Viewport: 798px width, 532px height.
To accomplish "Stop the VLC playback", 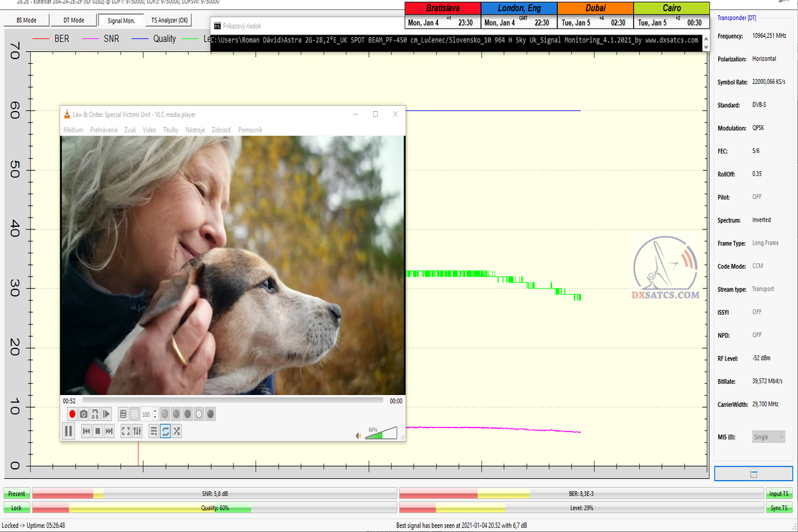I will (98, 431).
